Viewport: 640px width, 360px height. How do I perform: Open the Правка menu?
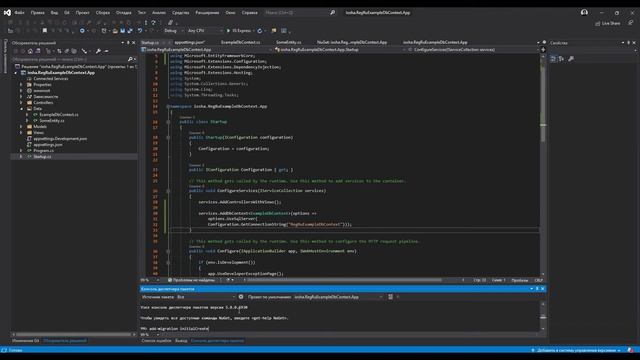coord(38,13)
